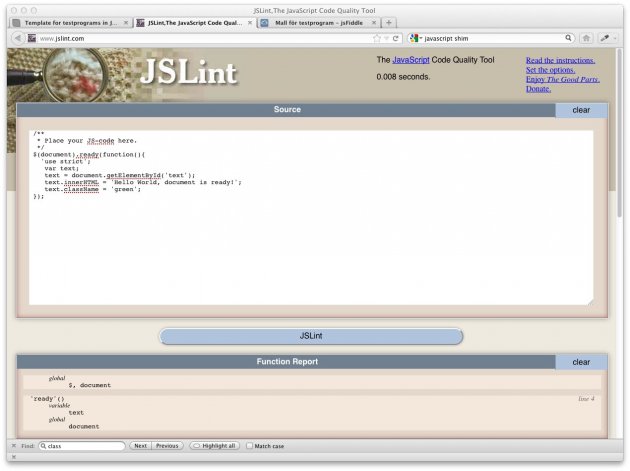
Task: Click the Source panel header
Action: [x=286, y=110]
